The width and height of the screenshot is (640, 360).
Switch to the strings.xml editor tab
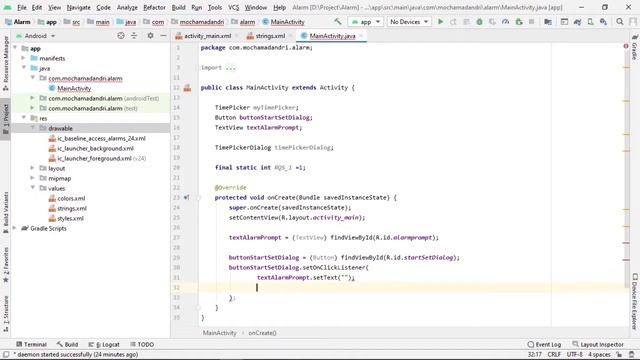click(270, 36)
